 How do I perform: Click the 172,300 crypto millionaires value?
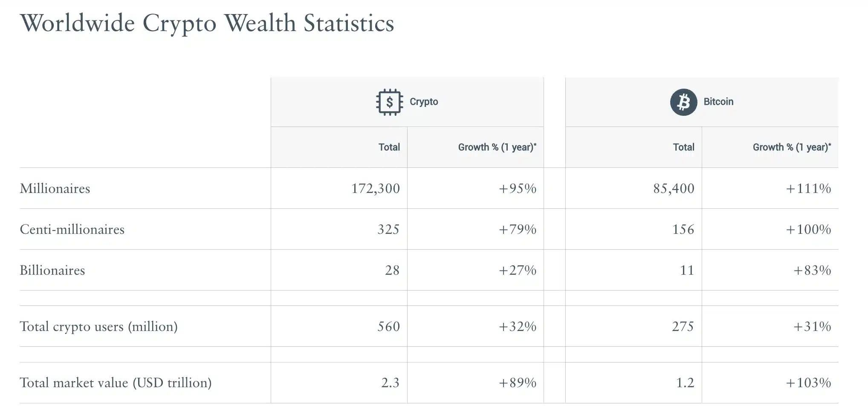pos(375,189)
